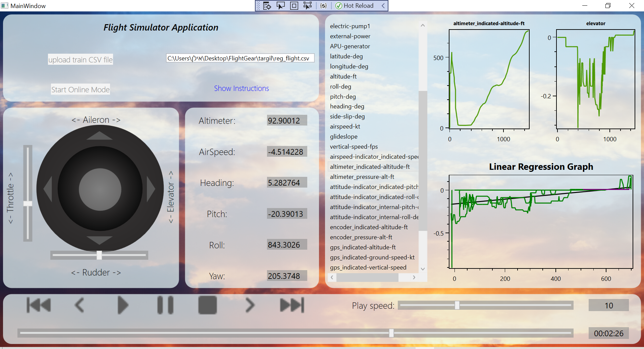Stop the flight playback
This screenshot has height=349, width=644.
pos(208,305)
